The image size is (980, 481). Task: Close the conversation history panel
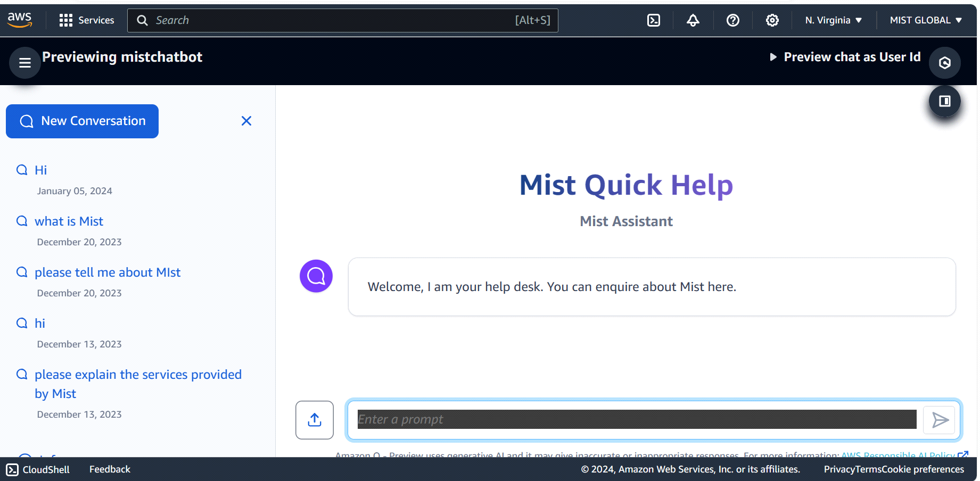[246, 121]
